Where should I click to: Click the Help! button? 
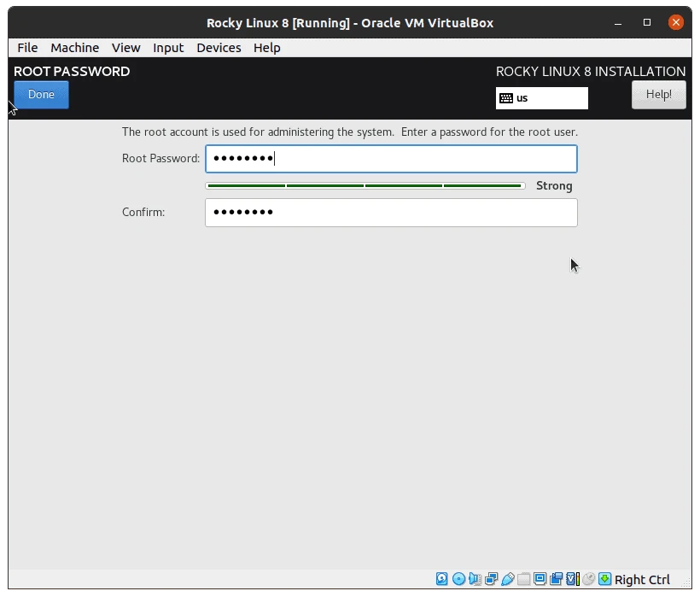658,95
